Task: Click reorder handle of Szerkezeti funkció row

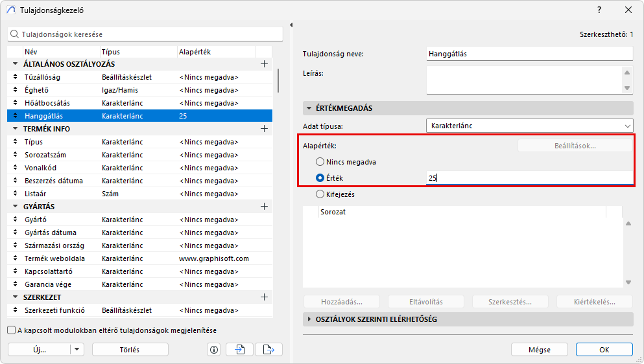Action: [15, 310]
